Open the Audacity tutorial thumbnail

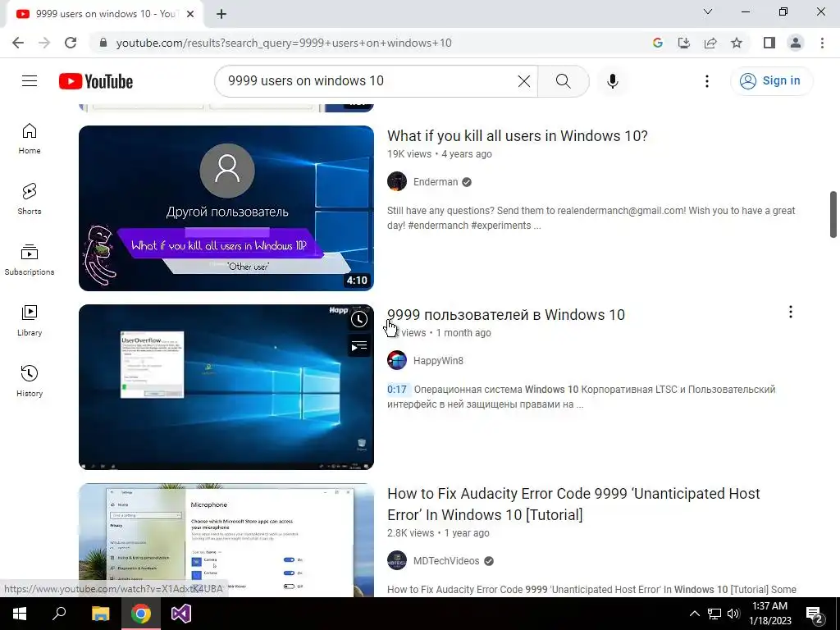click(226, 540)
